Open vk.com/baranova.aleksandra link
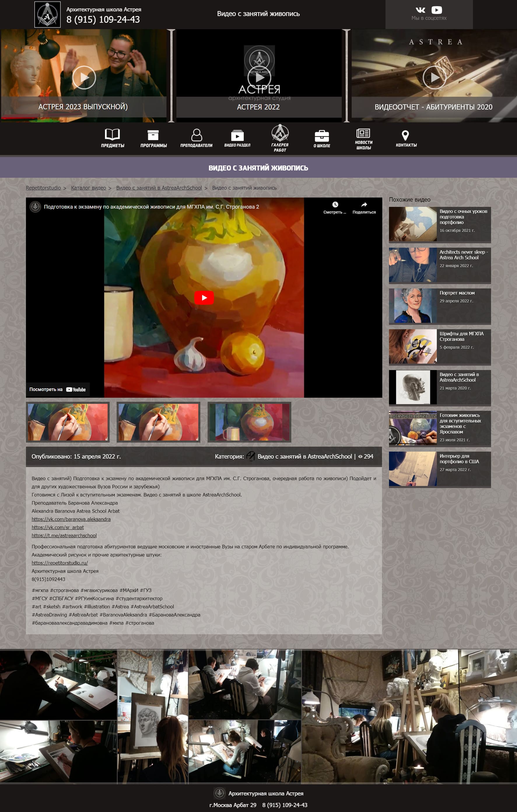Image resolution: width=517 pixels, height=812 pixels. coord(71,519)
